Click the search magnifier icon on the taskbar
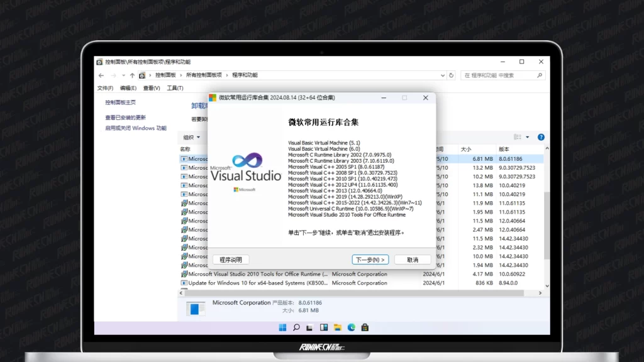Viewport: 644px width, 362px height. pos(296,327)
